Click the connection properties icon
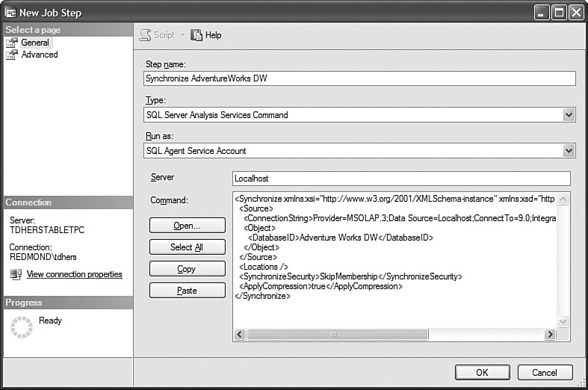This screenshot has width=588, height=390. pyautogui.click(x=16, y=274)
